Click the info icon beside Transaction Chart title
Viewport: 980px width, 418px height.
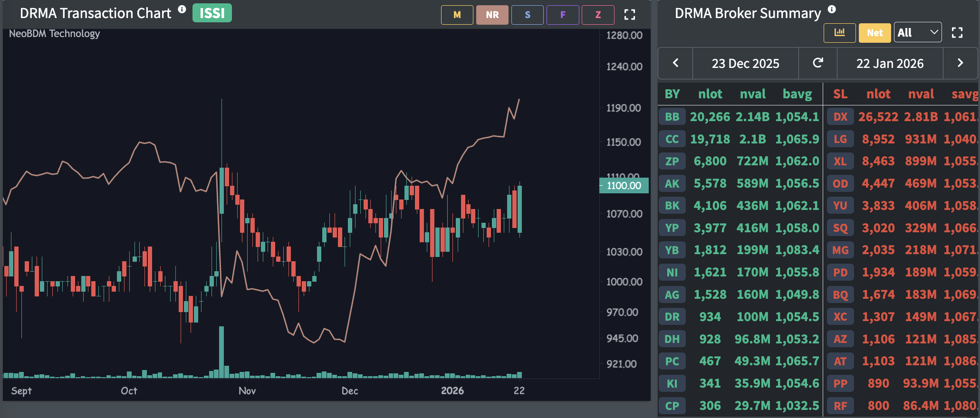pos(182,9)
